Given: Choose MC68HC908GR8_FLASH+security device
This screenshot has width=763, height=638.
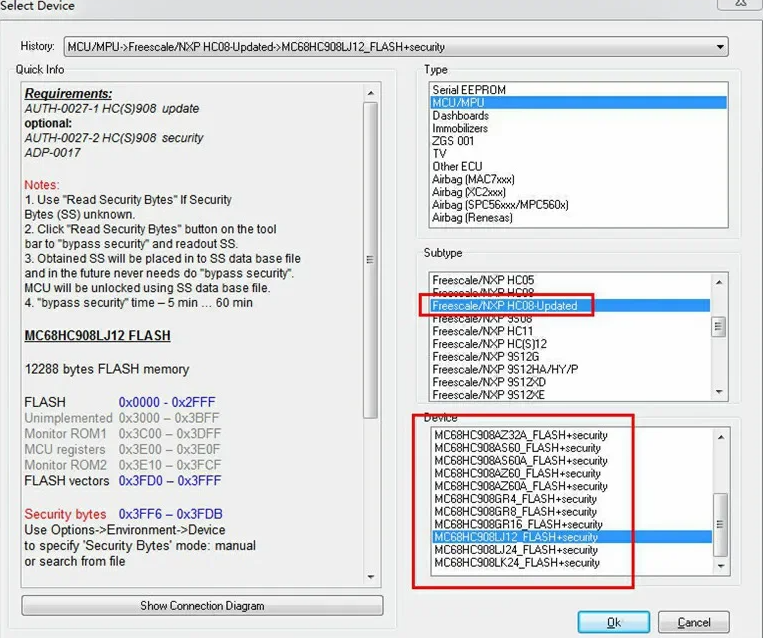Looking at the screenshot, I should pyautogui.click(x=516, y=511).
